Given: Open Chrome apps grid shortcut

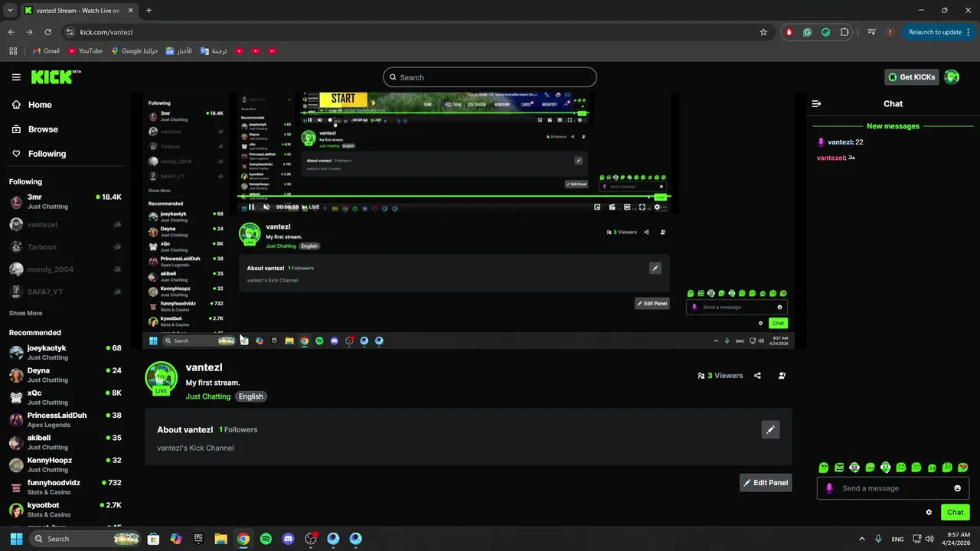Looking at the screenshot, I should pos(13,51).
